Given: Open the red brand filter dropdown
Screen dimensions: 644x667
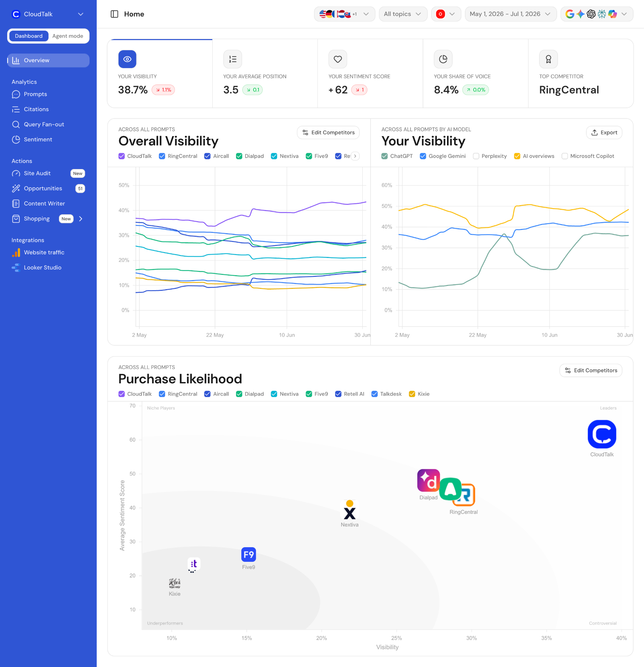Looking at the screenshot, I should (x=446, y=14).
